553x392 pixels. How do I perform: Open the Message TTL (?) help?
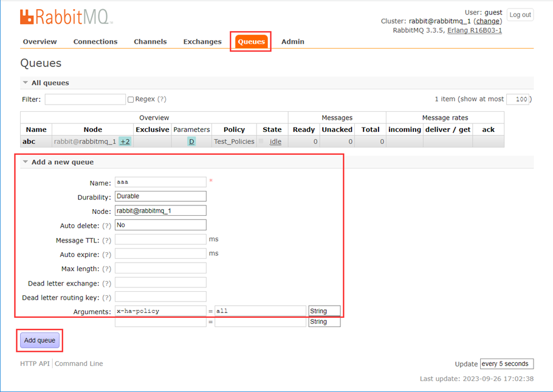106,240
